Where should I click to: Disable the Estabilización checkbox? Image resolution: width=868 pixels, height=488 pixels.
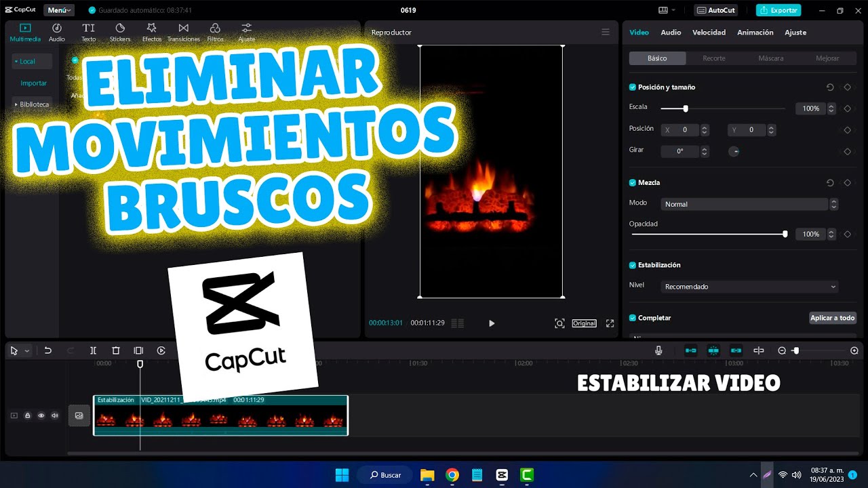(x=633, y=265)
